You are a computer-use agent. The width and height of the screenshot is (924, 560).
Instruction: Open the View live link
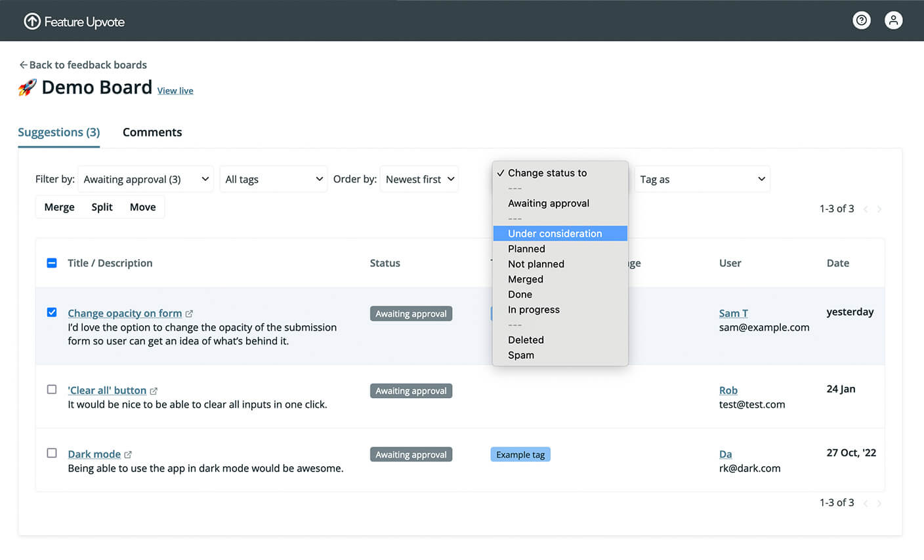point(175,90)
